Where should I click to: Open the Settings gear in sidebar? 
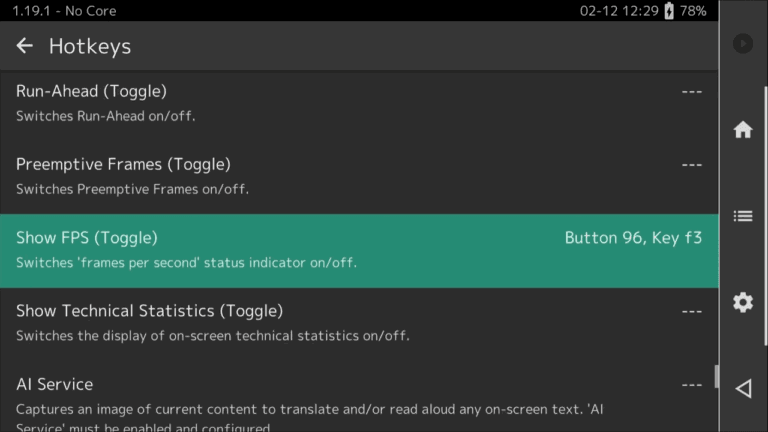click(x=743, y=302)
